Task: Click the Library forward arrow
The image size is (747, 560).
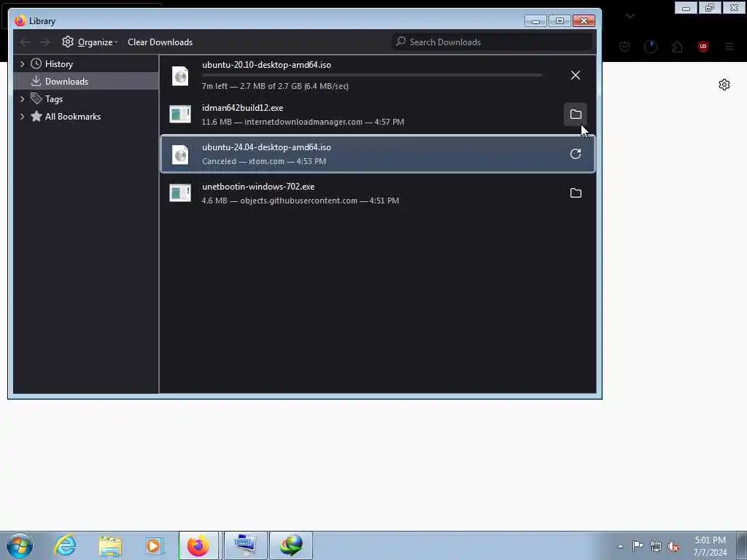Action: (44, 42)
